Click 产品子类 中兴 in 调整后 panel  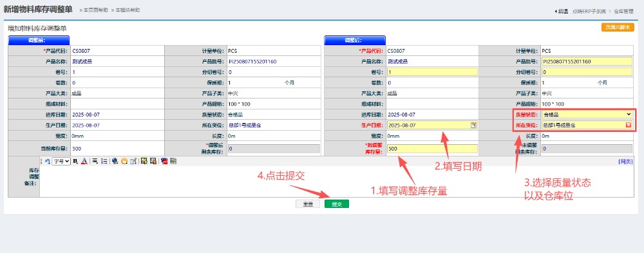(x=547, y=93)
